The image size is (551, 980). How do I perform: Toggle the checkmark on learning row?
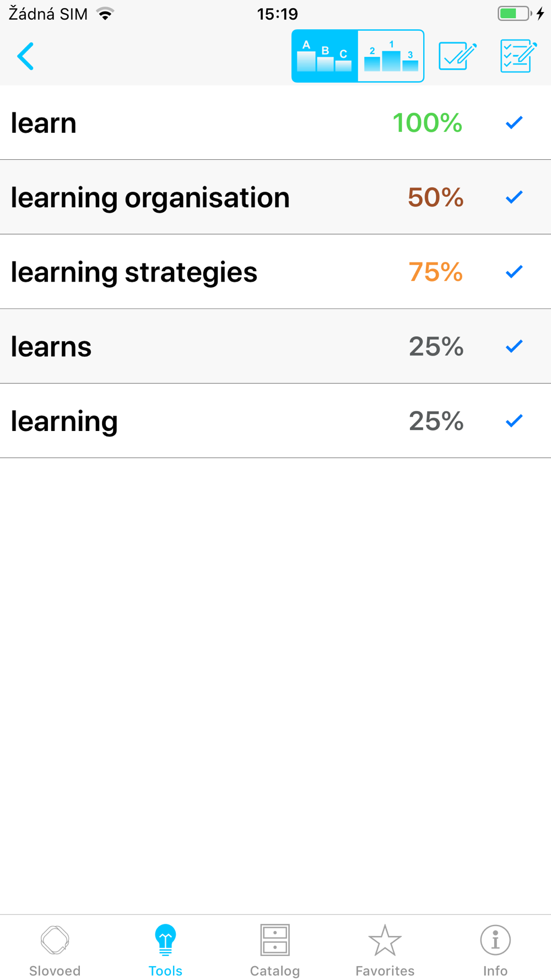pyautogui.click(x=514, y=421)
